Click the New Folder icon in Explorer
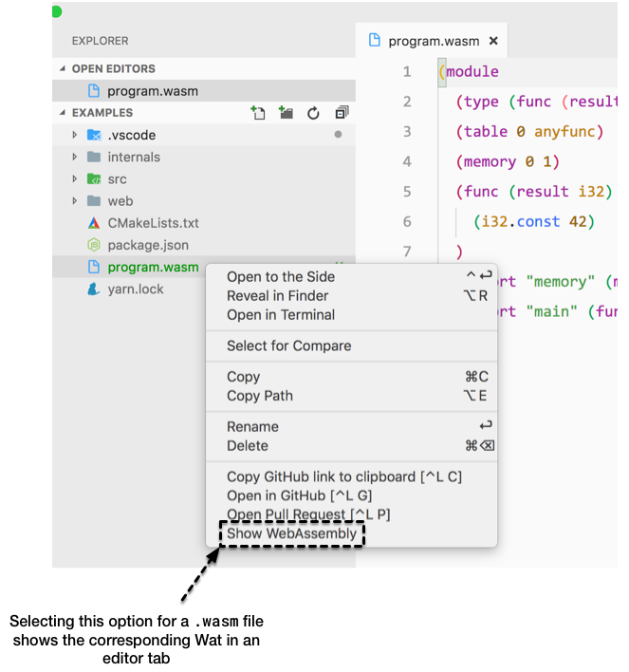The height and width of the screenshot is (672, 629). point(286,113)
